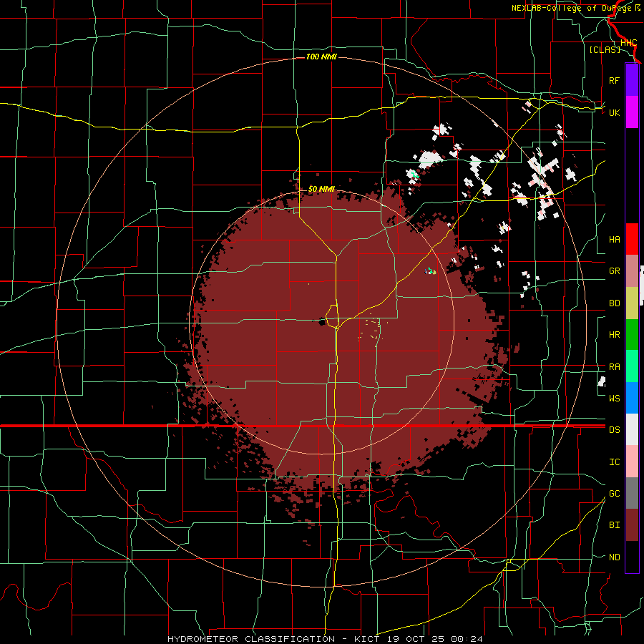Image resolution: width=644 pixels, height=644 pixels.
Task: Click the BI dark red legend swatch
Action: pos(632,525)
